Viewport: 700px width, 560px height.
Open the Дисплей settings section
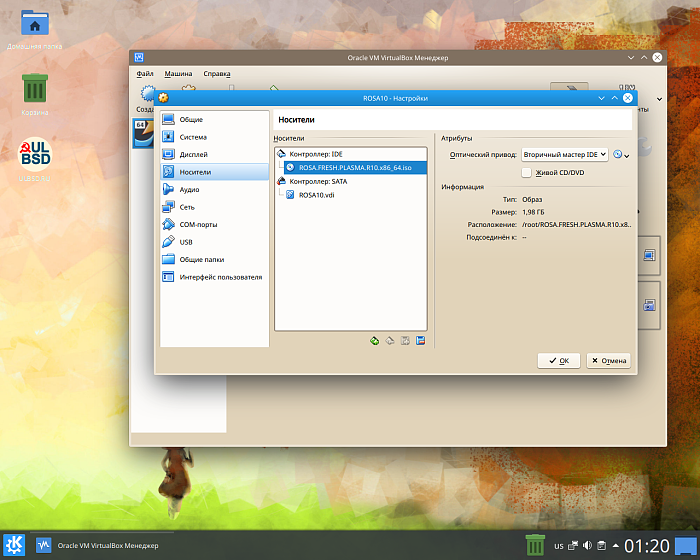(x=214, y=154)
